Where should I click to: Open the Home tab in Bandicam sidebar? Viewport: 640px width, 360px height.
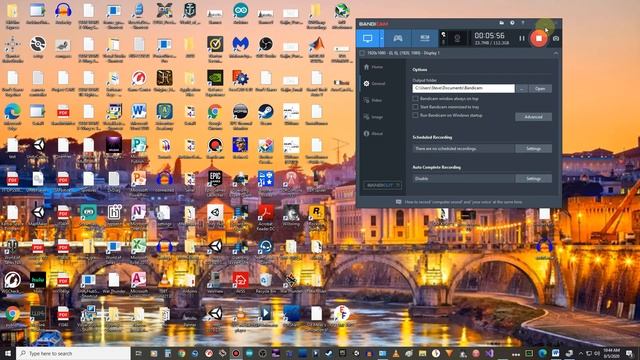point(373,67)
